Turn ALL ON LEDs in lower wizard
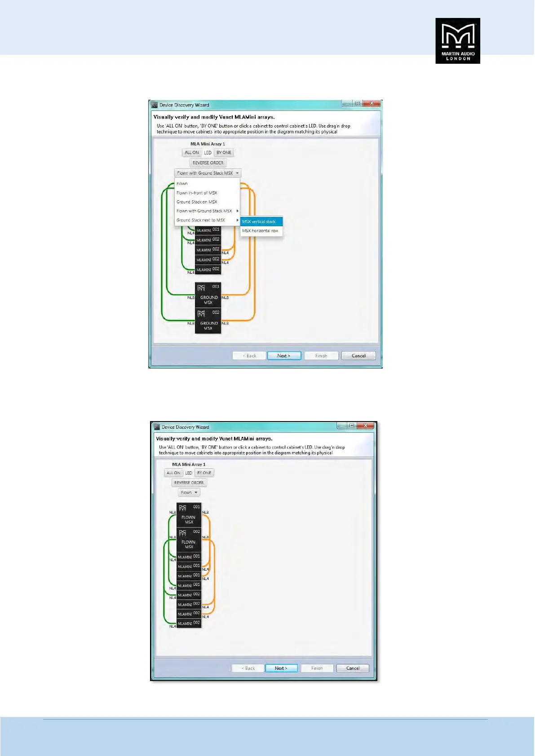This screenshot has height=756, width=535. [173, 473]
